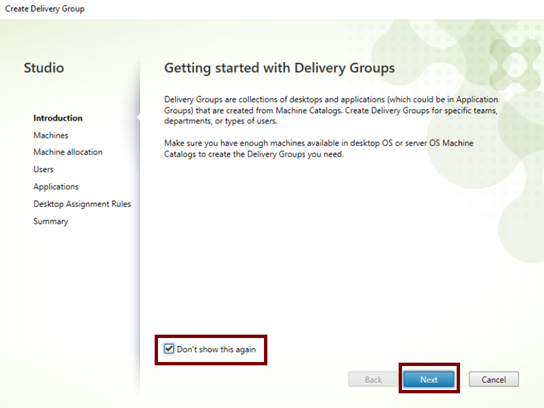Select the Applications step
This screenshot has height=408, width=544.
click(x=56, y=187)
